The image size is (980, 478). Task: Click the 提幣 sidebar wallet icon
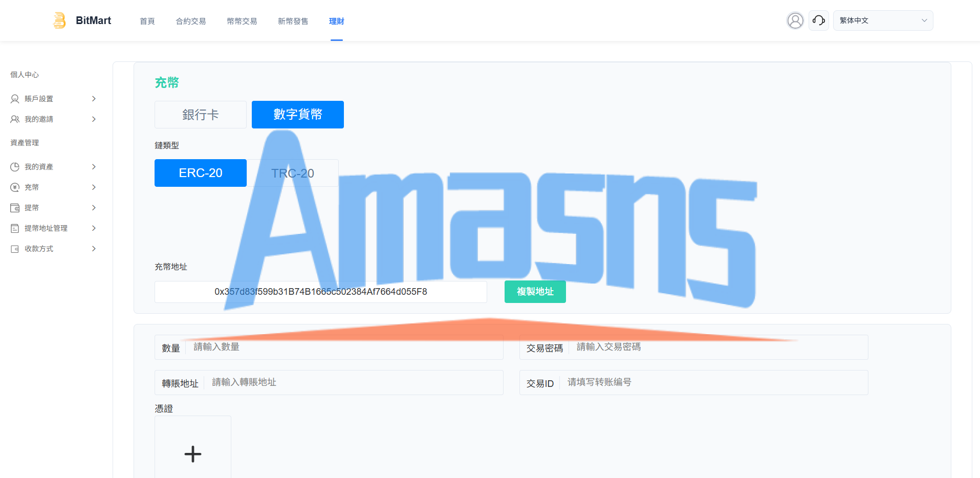(x=15, y=208)
